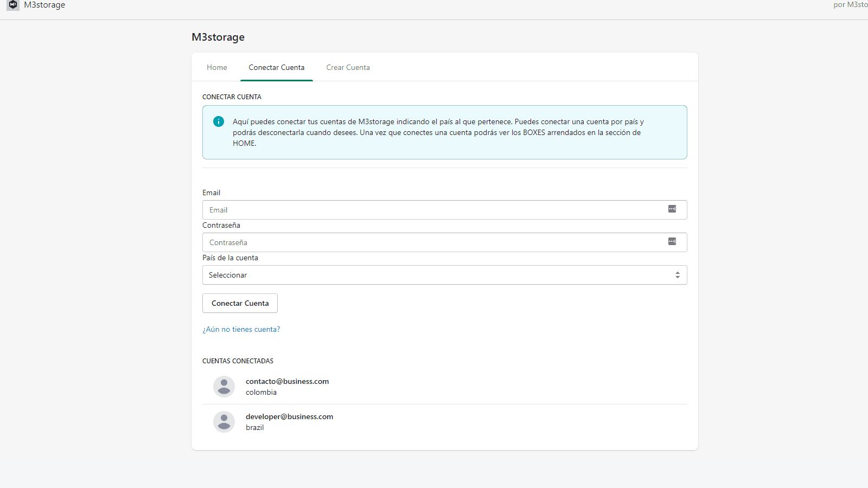Open the Home tab
This screenshot has width=868, height=488.
[x=217, y=68]
